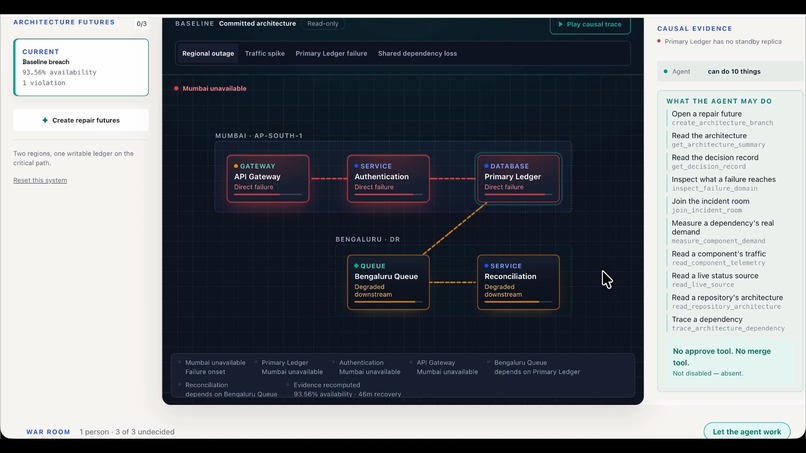Click Let the agent work button

(x=746, y=431)
